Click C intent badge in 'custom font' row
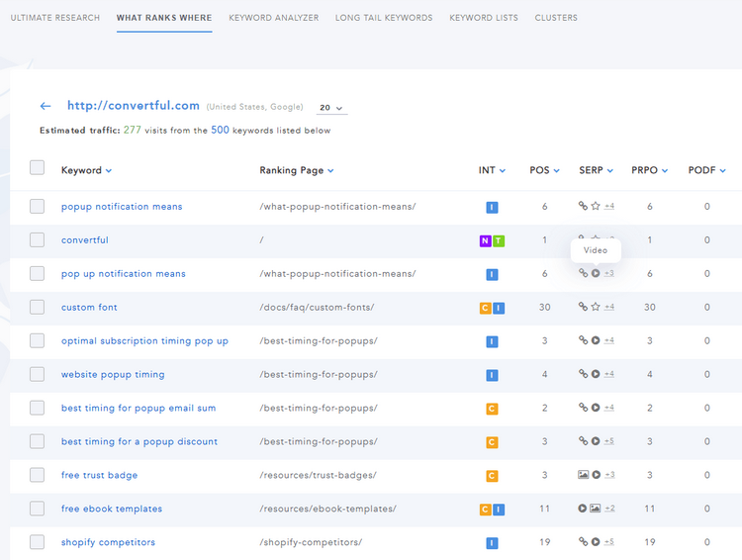Image resolution: width=742 pixels, height=560 pixels. (x=485, y=308)
